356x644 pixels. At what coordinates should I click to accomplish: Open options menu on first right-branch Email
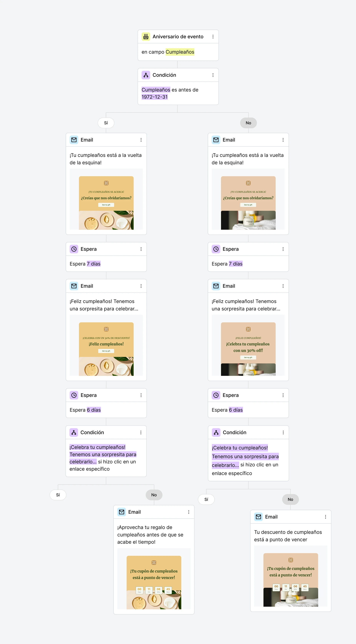point(283,140)
